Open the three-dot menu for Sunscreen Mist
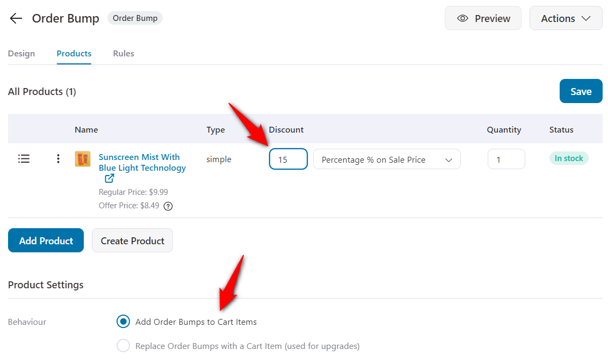The height and width of the screenshot is (364, 608). pos(58,158)
